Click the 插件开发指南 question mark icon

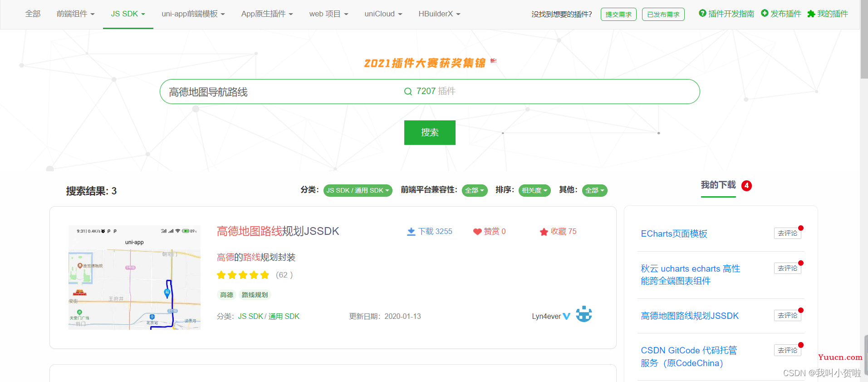(702, 13)
